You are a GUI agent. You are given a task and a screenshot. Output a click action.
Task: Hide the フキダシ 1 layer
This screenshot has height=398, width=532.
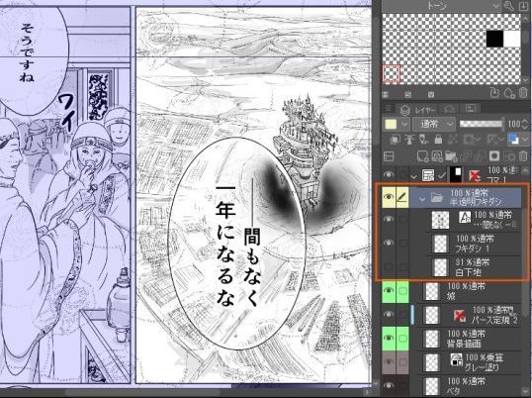tap(389, 243)
